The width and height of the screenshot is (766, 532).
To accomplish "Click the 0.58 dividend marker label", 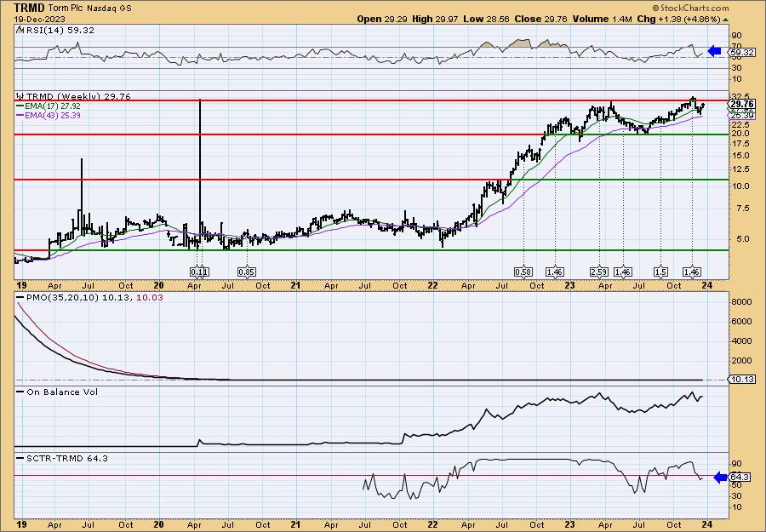I will [523, 272].
